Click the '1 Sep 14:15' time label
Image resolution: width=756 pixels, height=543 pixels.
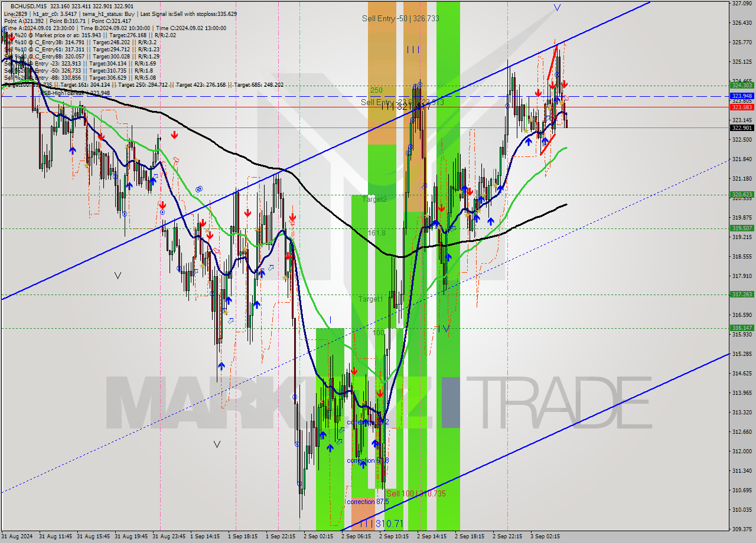click(204, 537)
